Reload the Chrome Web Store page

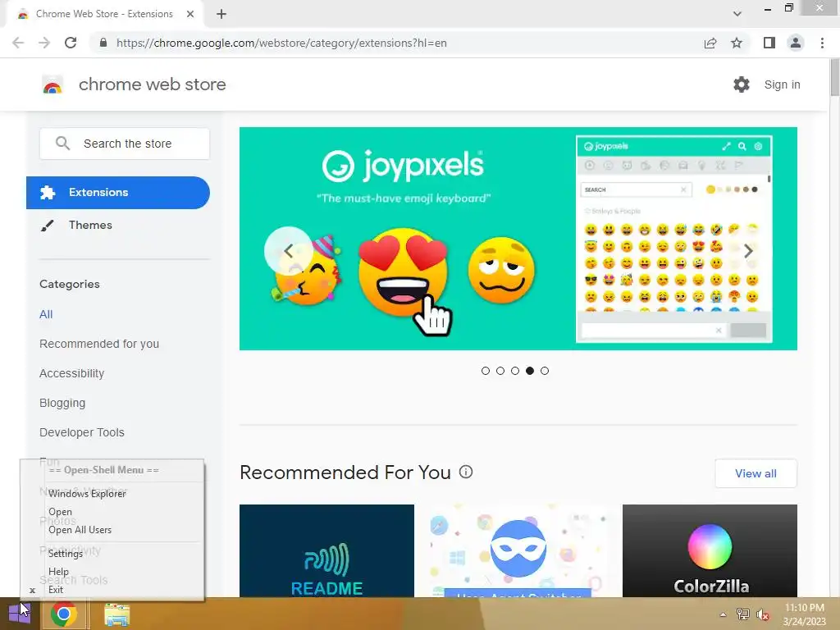click(x=71, y=43)
